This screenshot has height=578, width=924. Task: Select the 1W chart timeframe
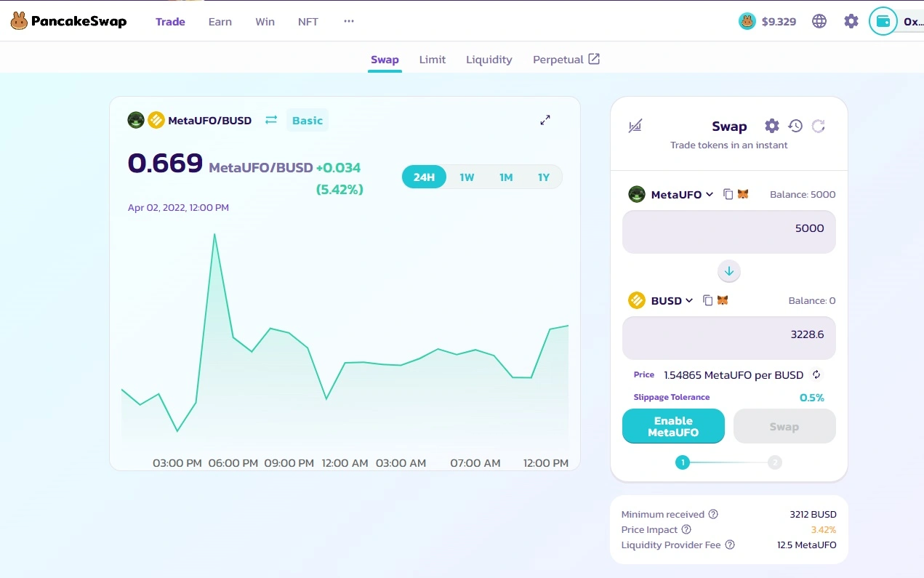(x=467, y=177)
